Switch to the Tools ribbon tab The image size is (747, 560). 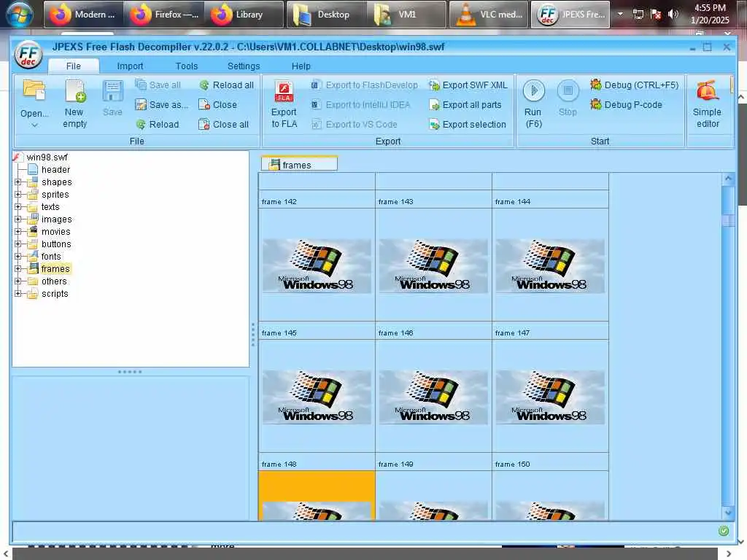(x=186, y=66)
